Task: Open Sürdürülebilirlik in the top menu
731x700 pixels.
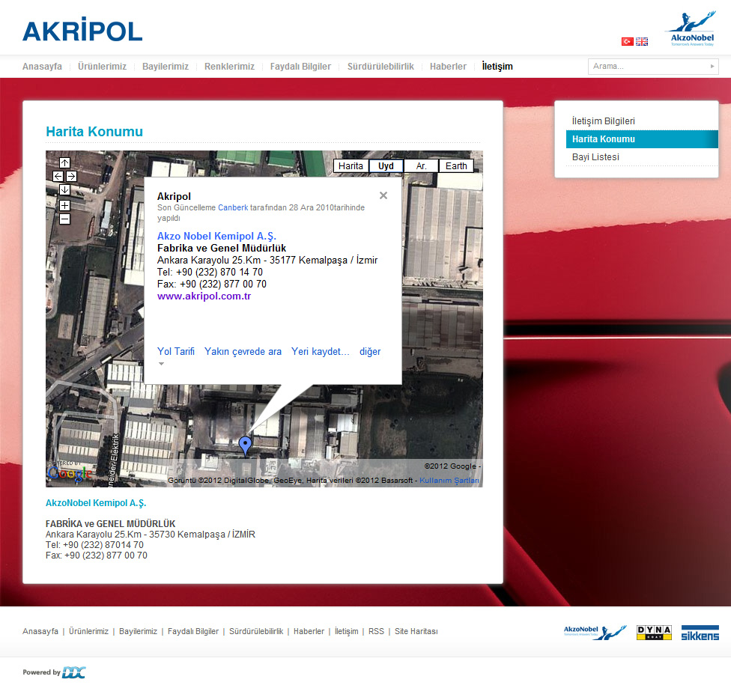Action: [380, 66]
